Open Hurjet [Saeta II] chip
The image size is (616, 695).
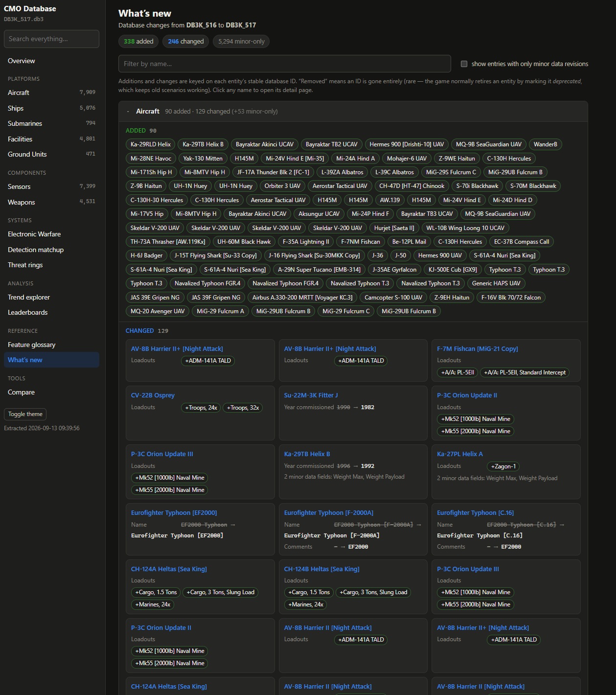[x=394, y=228]
